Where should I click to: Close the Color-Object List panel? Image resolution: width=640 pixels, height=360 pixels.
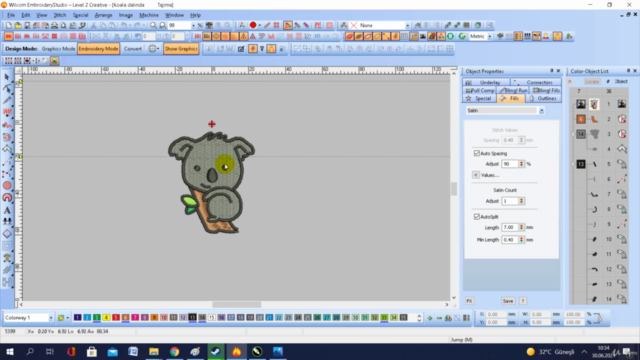coord(635,71)
